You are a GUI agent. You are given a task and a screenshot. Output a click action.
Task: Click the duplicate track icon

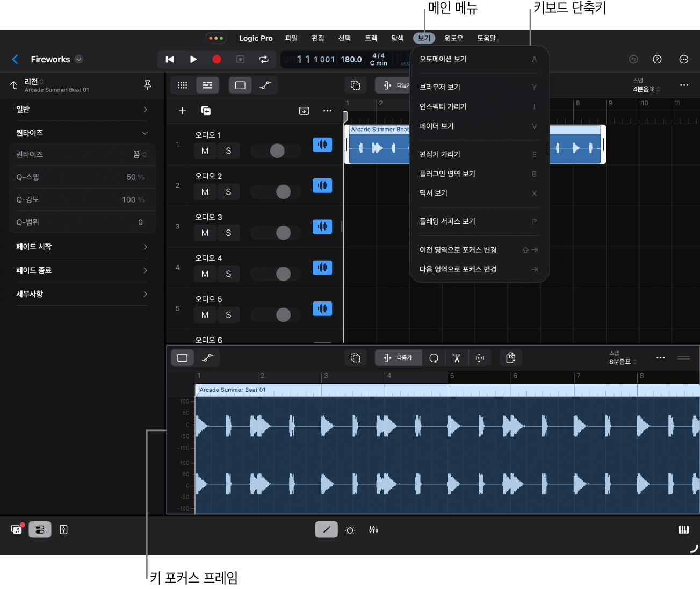coord(206,111)
